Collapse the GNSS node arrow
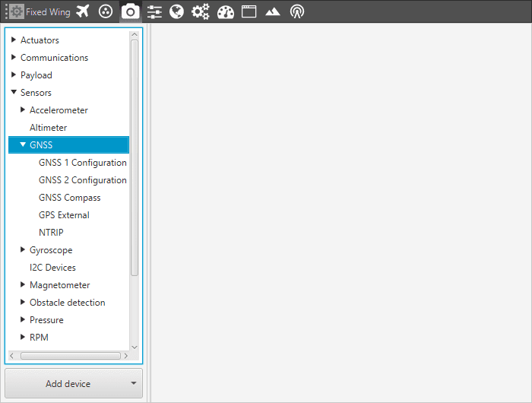532x403 pixels. click(23, 144)
